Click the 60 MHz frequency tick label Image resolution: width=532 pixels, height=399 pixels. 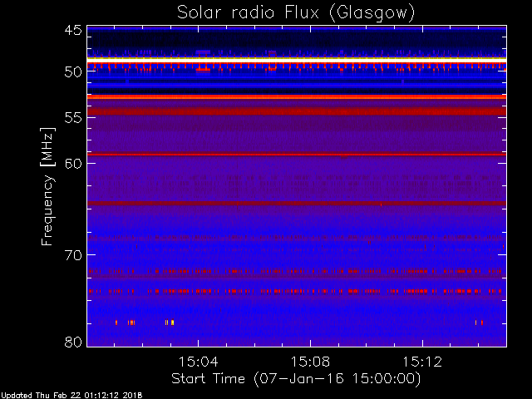pos(72,163)
